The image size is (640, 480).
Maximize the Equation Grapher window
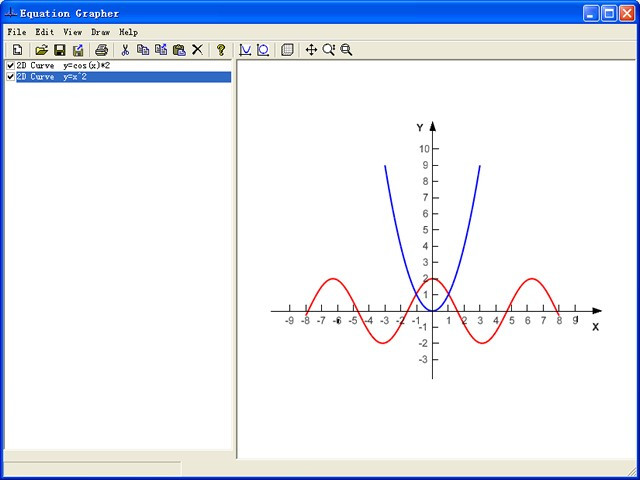click(x=609, y=14)
